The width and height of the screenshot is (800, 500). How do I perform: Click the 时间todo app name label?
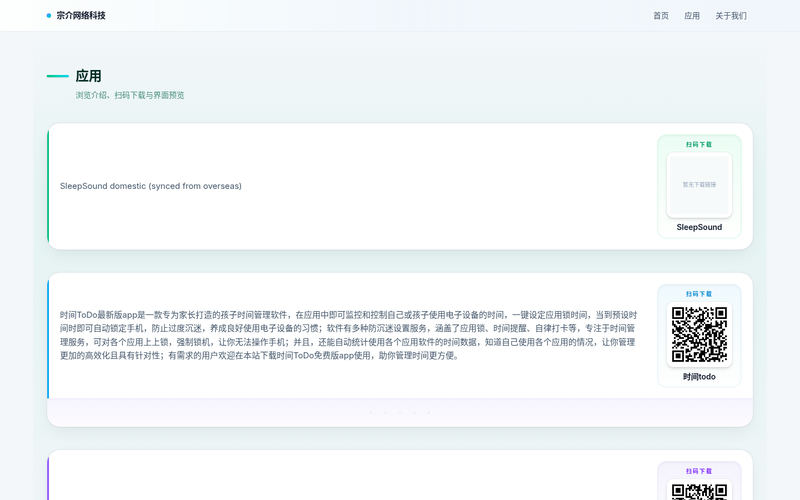[699, 377]
